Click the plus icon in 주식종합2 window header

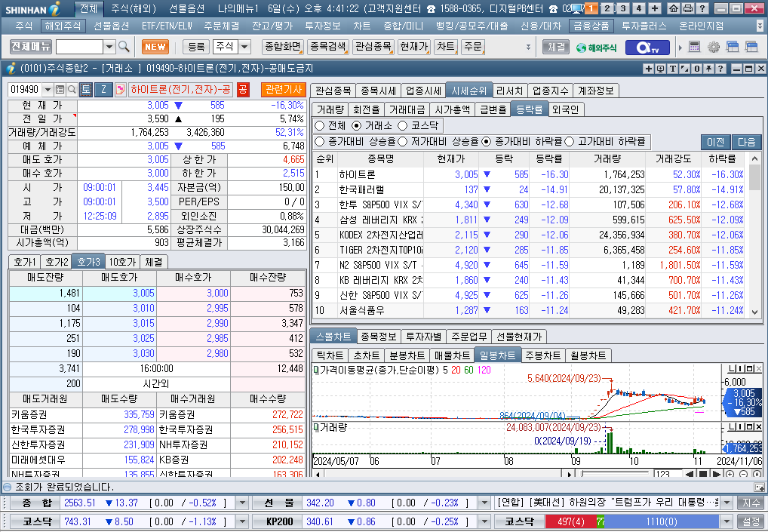(x=649, y=69)
